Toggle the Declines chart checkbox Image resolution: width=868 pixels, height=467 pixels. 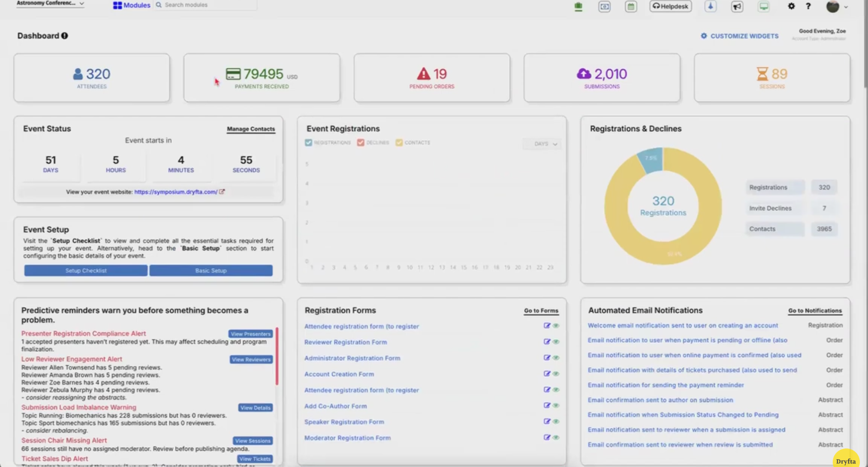(x=361, y=143)
